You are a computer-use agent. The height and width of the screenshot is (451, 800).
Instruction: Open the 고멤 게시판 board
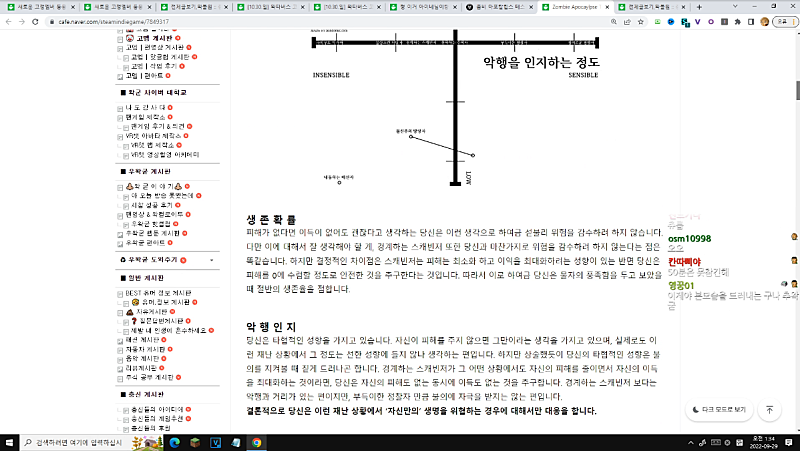(x=154, y=38)
